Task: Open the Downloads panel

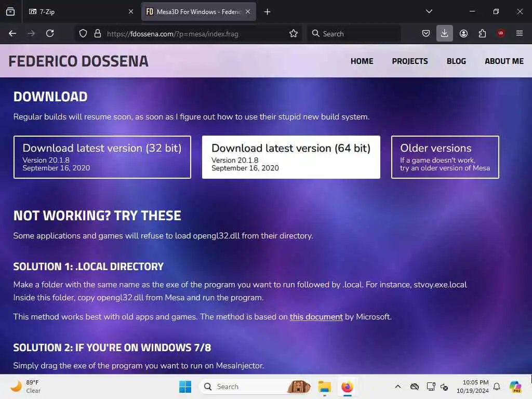Action: click(x=445, y=33)
